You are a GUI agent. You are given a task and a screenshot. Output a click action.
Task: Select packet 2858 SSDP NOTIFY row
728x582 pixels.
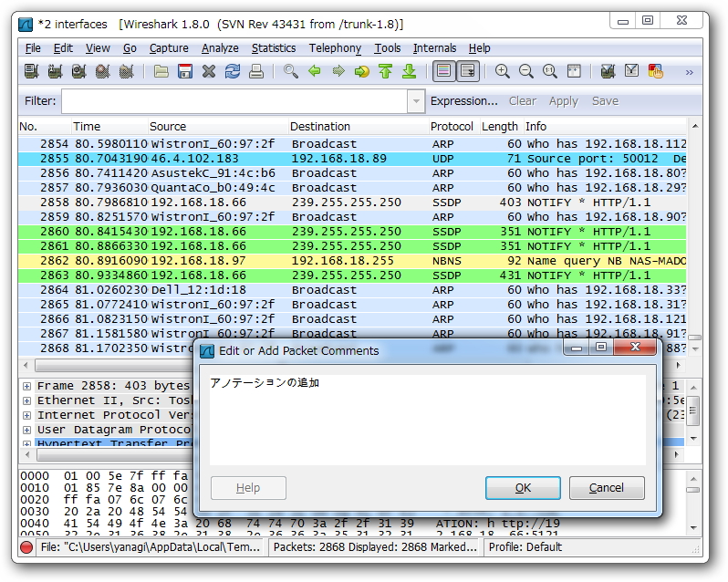point(352,203)
